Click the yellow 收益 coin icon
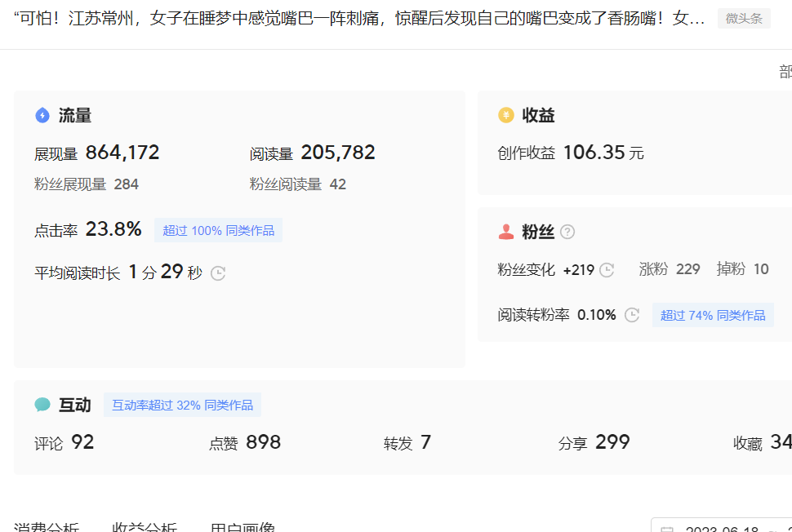Image resolution: width=792 pixels, height=532 pixels. [x=506, y=116]
